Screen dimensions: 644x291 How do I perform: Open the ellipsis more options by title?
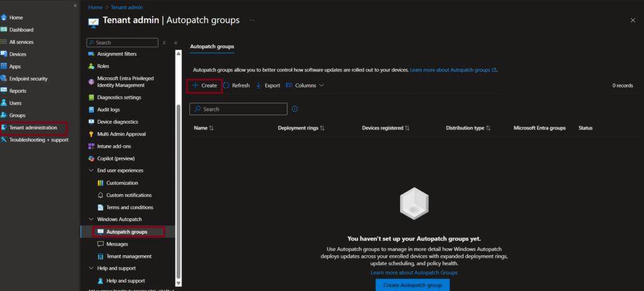coord(252,20)
